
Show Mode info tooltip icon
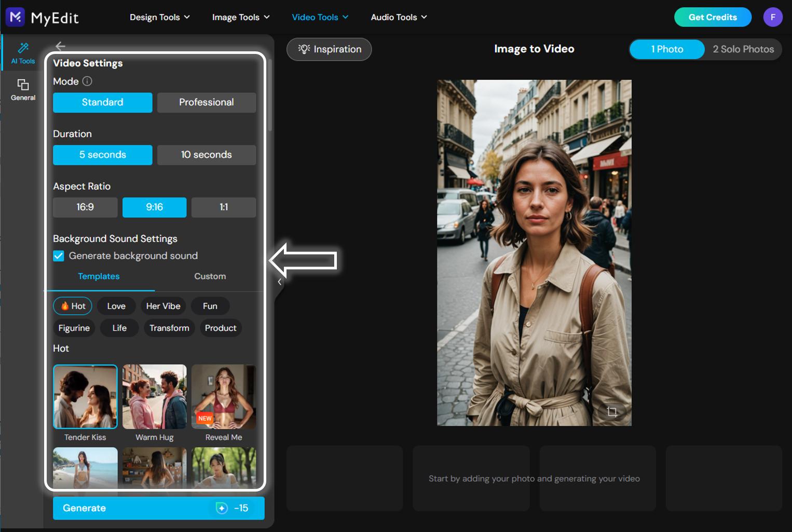click(87, 81)
